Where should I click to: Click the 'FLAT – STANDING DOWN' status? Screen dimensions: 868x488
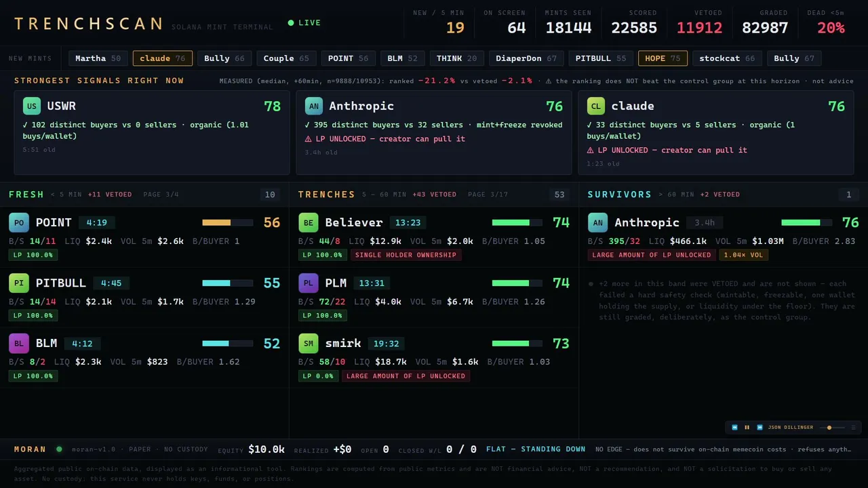536,449
